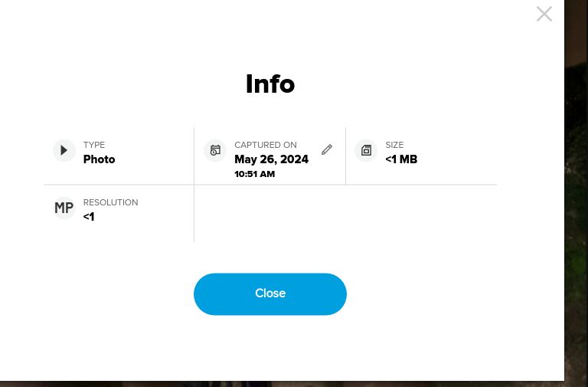Image resolution: width=588 pixels, height=387 pixels.
Task: Click the CAPTURED ON label
Action: (x=265, y=145)
